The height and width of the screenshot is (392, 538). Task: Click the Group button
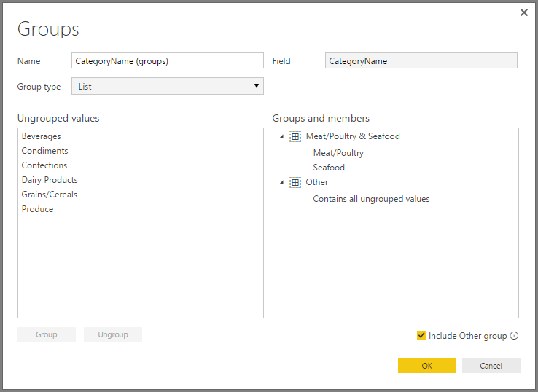tap(47, 334)
